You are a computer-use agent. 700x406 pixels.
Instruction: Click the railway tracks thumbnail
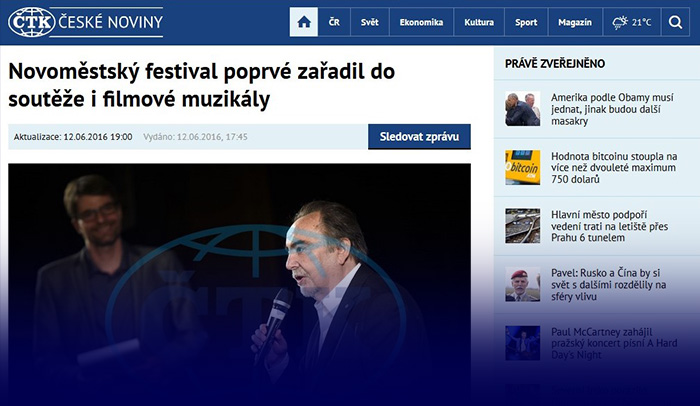(522, 226)
